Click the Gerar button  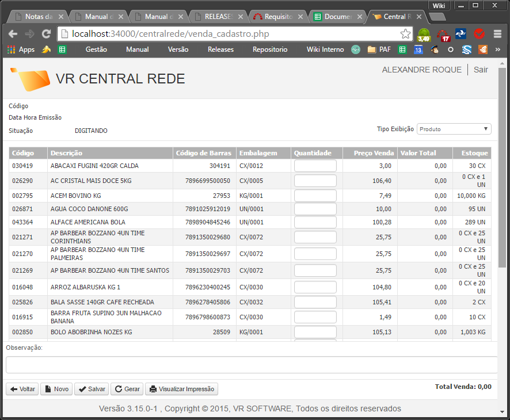(x=127, y=389)
